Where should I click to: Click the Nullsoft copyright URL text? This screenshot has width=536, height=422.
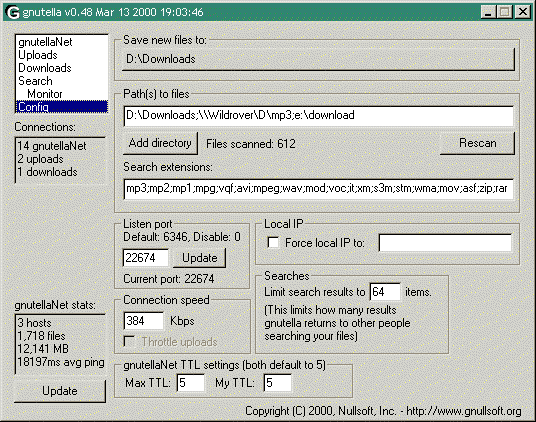point(464,411)
